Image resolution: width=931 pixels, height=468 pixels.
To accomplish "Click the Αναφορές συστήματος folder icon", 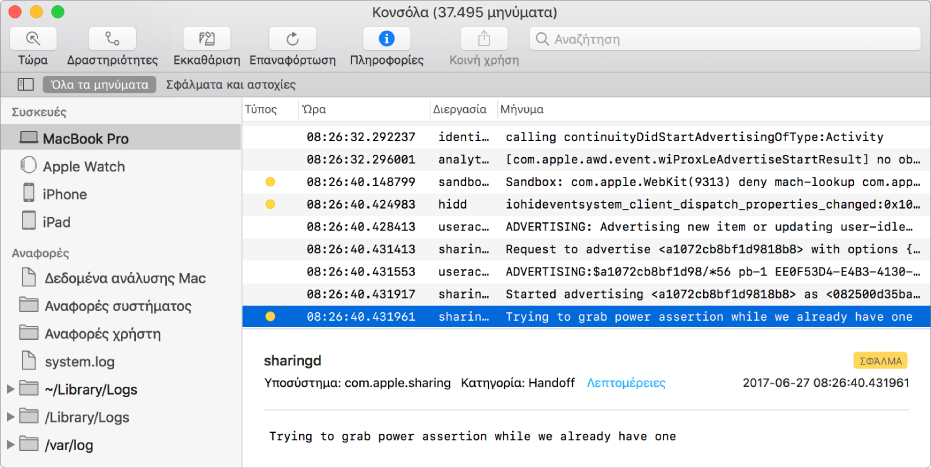I will (x=28, y=305).
